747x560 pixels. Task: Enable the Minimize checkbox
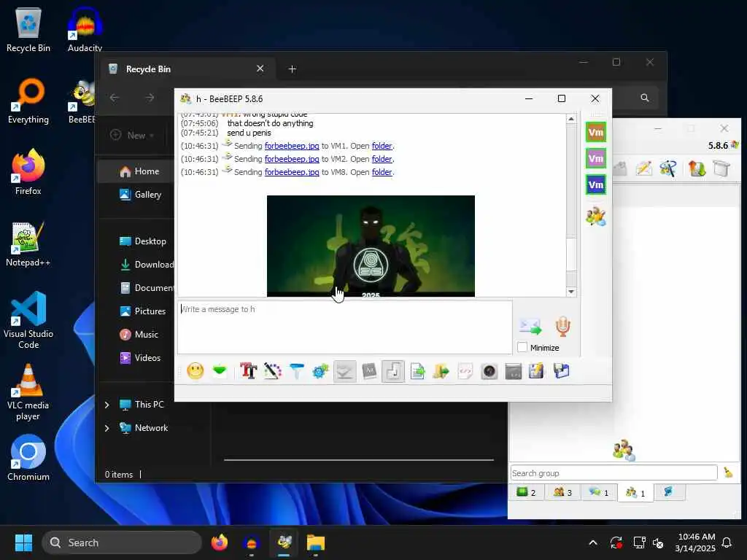(x=522, y=348)
